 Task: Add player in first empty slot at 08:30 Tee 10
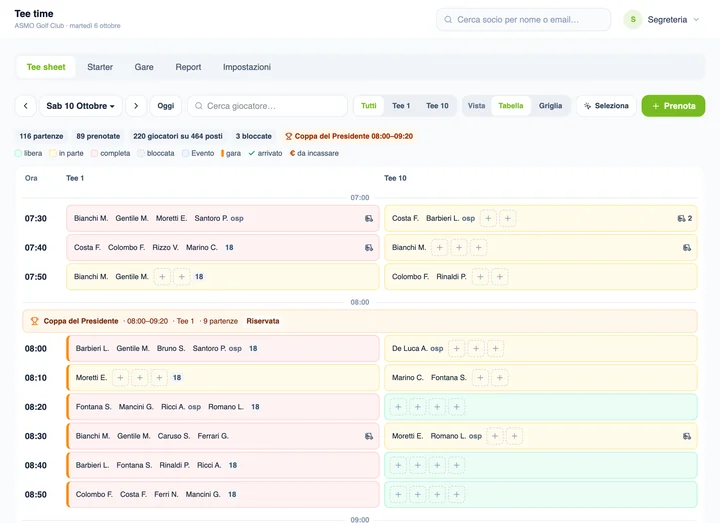point(495,436)
